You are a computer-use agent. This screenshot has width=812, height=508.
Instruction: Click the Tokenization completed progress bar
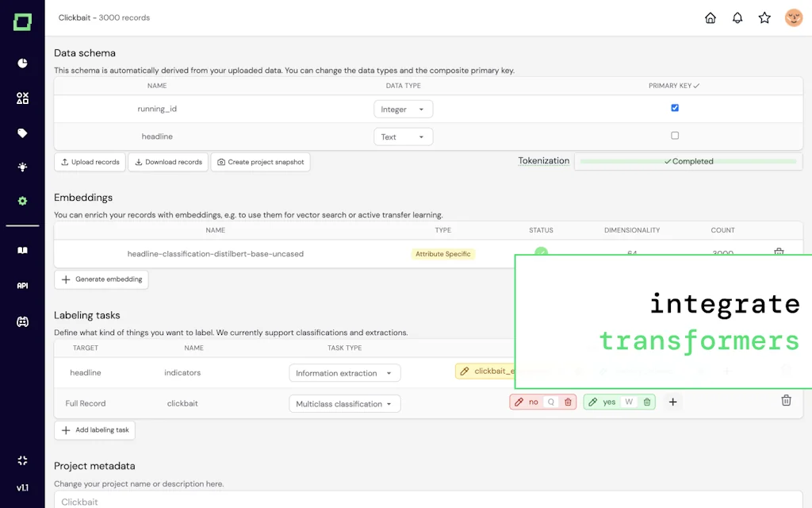pos(688,161)
